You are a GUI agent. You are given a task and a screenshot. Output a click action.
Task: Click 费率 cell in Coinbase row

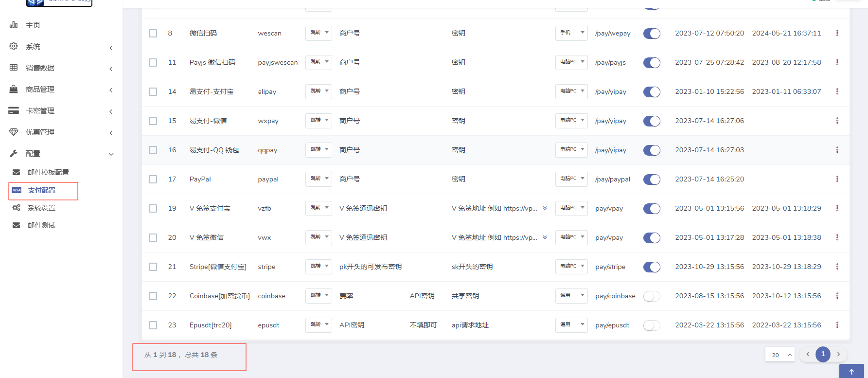[346, 296]
